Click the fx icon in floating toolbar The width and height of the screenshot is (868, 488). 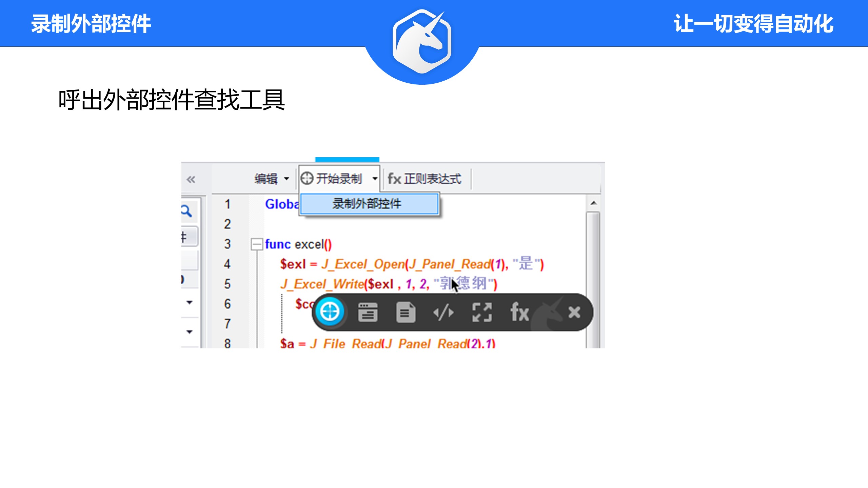[x=519, y=312]
